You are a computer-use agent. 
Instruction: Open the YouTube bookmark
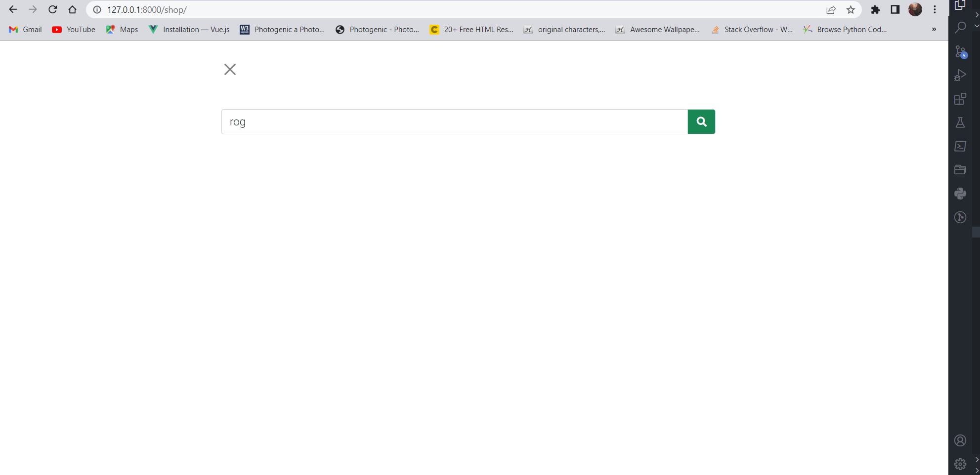[74, 30]
